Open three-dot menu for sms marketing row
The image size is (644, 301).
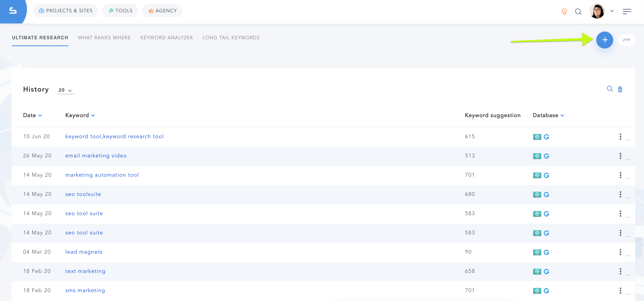pyautogui.click(x=620, y=291)
